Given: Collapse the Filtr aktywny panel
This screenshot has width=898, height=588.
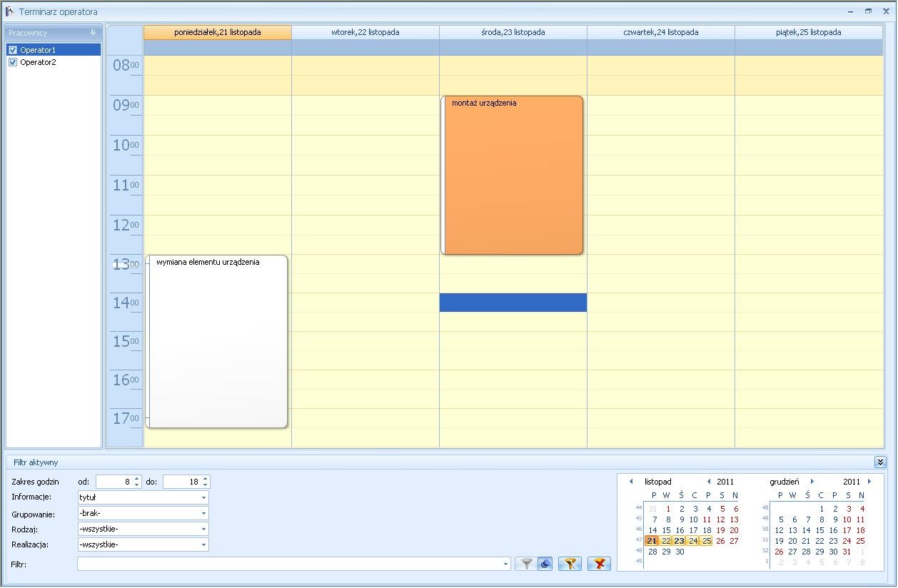Looking at the screenshot, I should pos(879,462).
